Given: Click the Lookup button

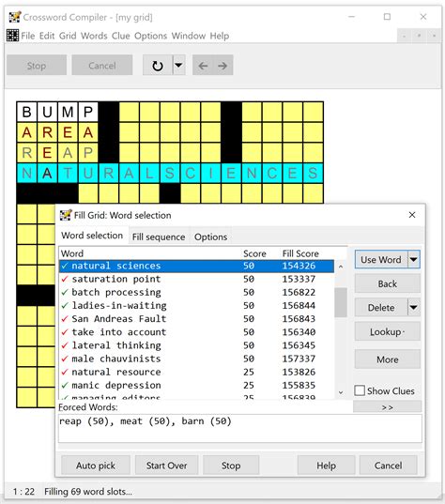Looking at the screenshot, I should [x=388, y=331].
